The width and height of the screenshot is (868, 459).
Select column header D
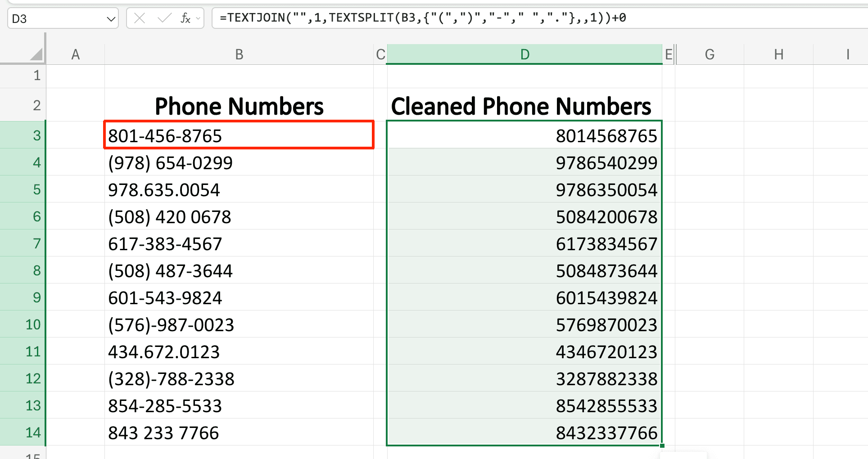pyautogui.click(x=524, y=54)
